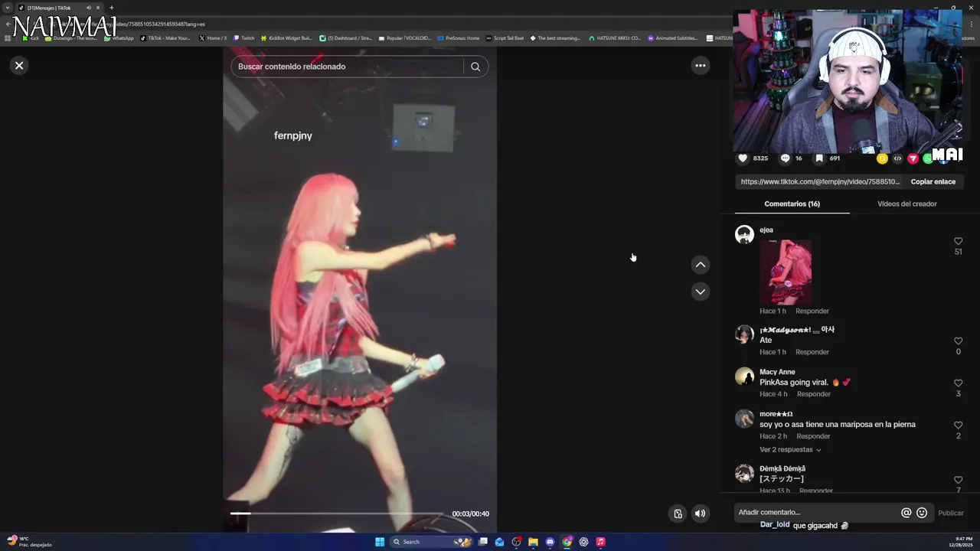Like Madyson's 'Ate' comment
980x551 pixels.
pos(958,341)
